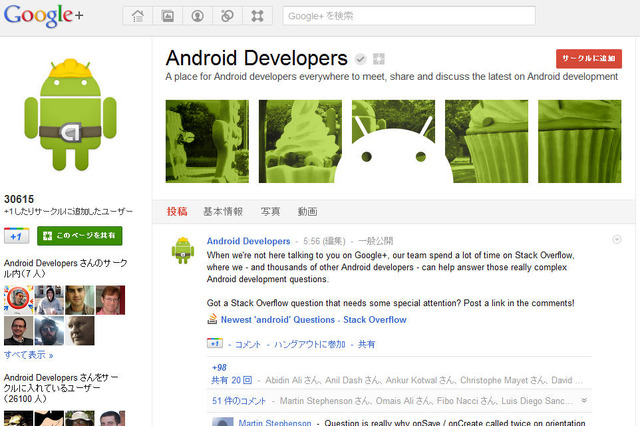Open the Google+ home stream icon

point(138,16)
